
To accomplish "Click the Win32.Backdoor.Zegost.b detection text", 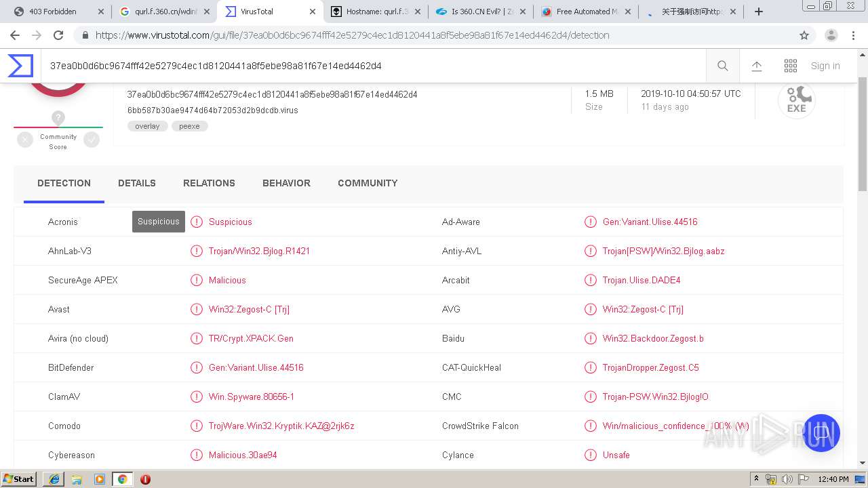I will tap(653, 338).
